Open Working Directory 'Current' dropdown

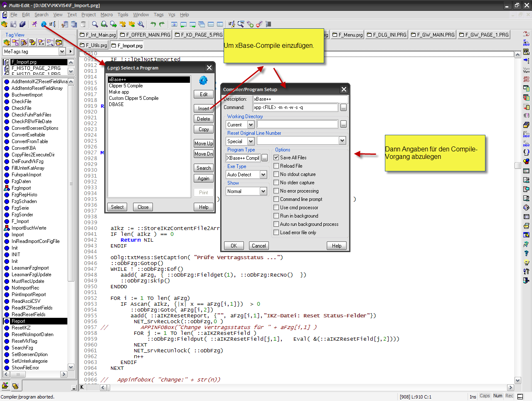point(251,125)
